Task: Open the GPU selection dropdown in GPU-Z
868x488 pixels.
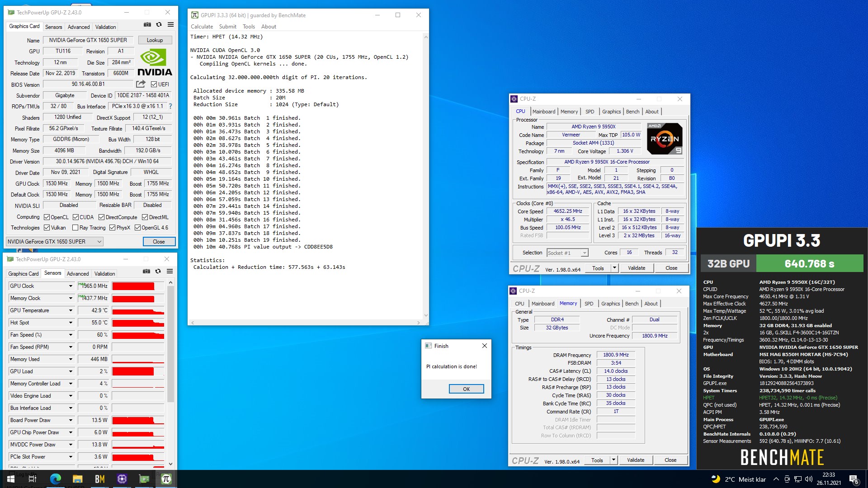Action: click(x=54, y=242)
